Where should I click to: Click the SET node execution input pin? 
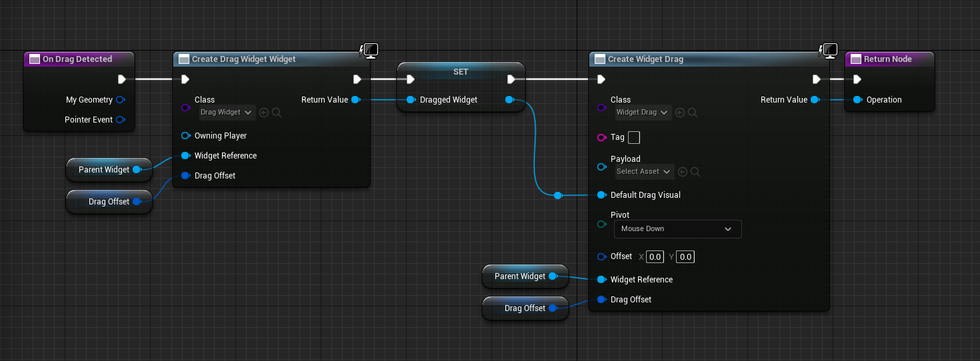[411, 79]
